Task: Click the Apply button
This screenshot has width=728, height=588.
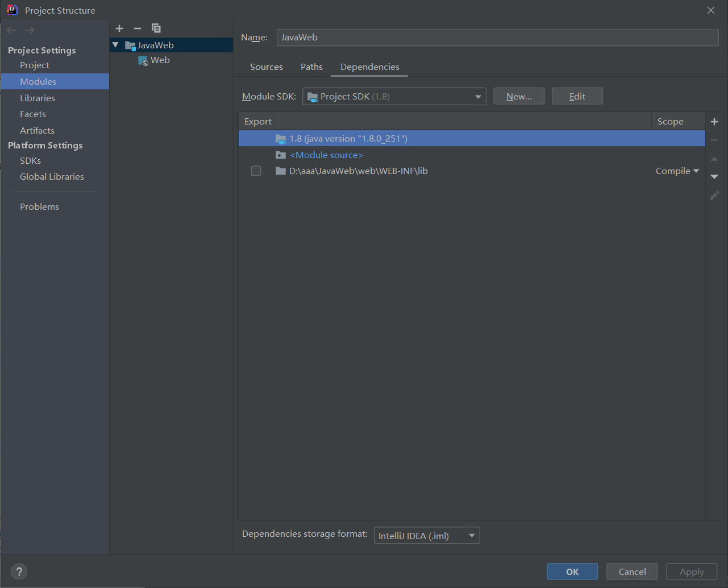Action: click(x=692, y=572)
